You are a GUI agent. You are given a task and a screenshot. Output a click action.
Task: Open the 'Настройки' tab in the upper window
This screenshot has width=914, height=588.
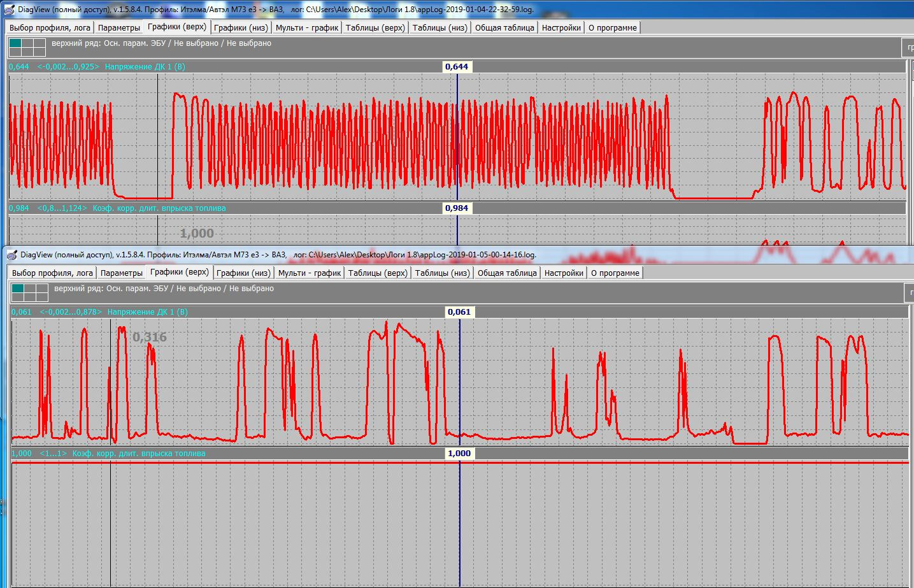pyautogui.click(x=561, y=27)
